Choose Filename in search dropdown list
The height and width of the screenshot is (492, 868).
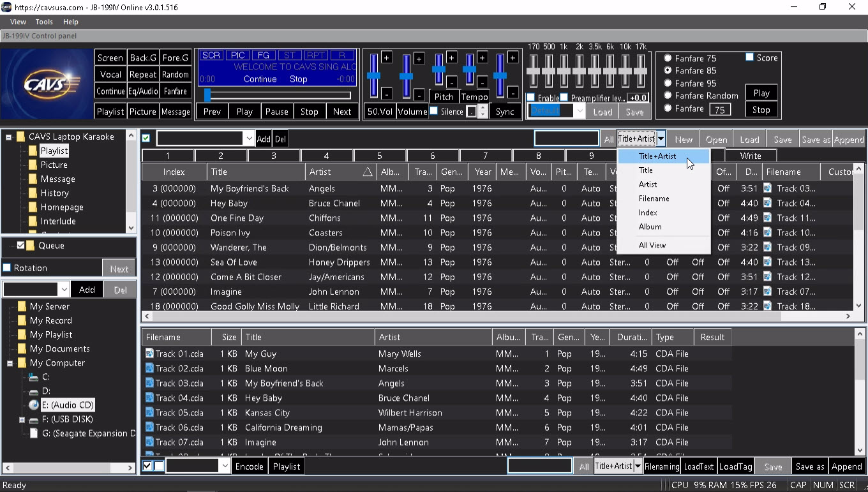point(654,198)
